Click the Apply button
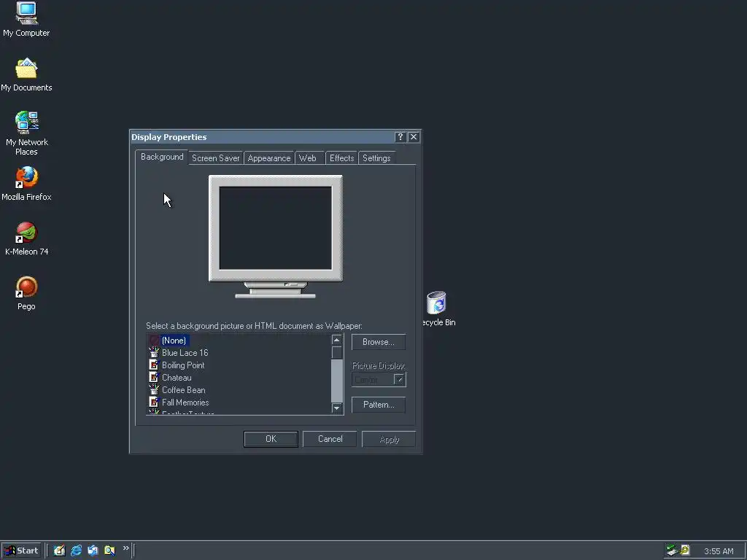The width and height of the screenshot is (747, 560). [390, 439]
